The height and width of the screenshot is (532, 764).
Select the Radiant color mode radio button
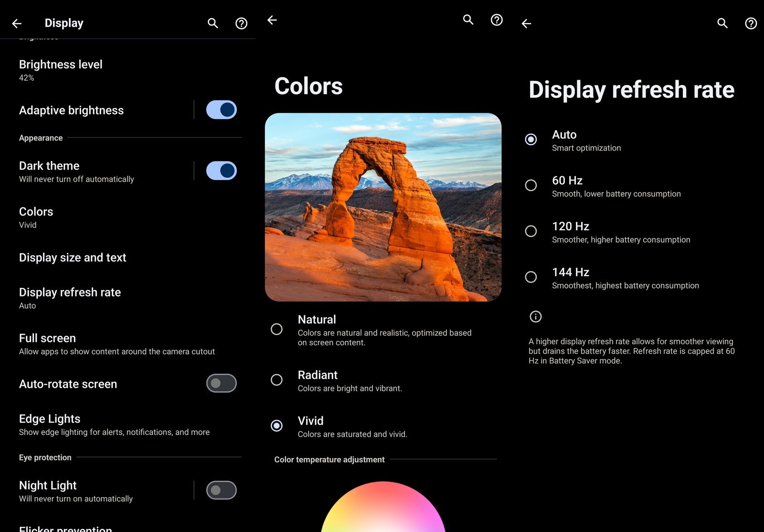[276, 380]
